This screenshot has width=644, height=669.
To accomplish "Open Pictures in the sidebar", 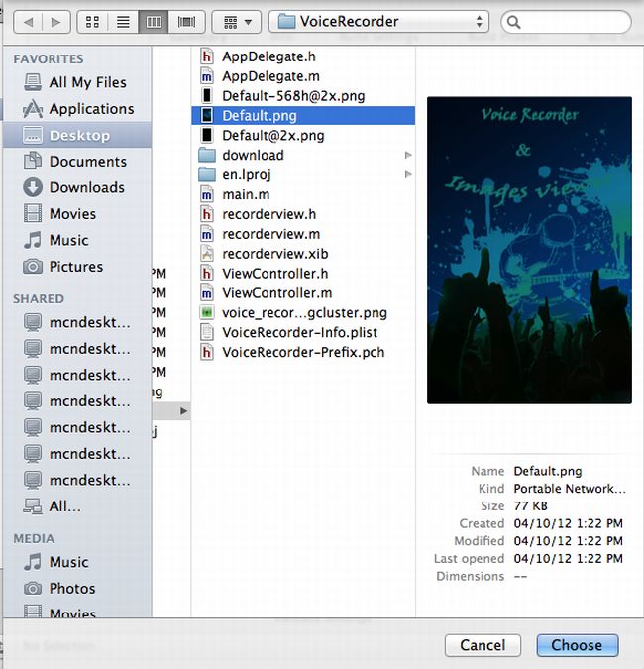I will (x=76, y=267).
